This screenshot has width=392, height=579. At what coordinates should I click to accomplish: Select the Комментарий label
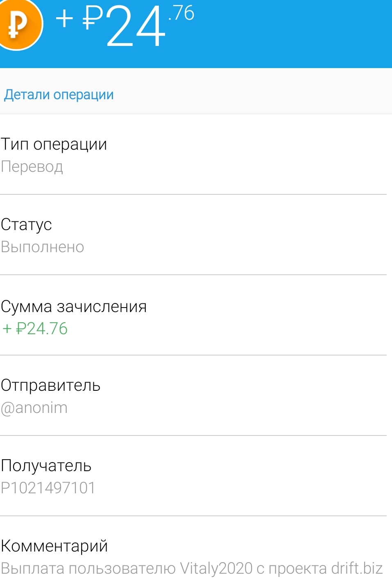pos(54,546)
